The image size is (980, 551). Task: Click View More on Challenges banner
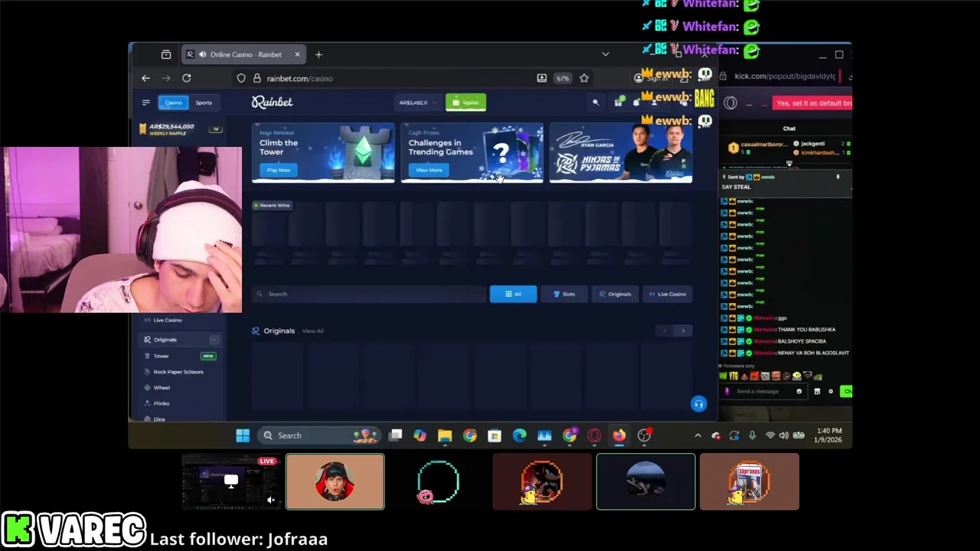pos(429,170)
